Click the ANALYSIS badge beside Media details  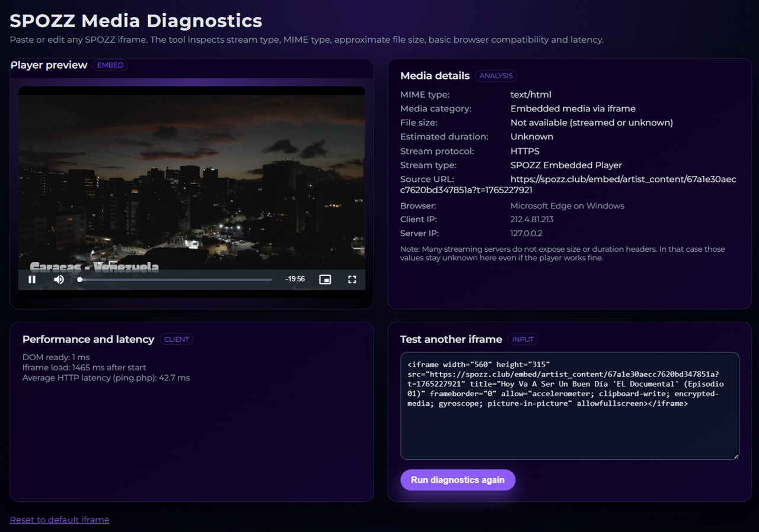(496, 76)
